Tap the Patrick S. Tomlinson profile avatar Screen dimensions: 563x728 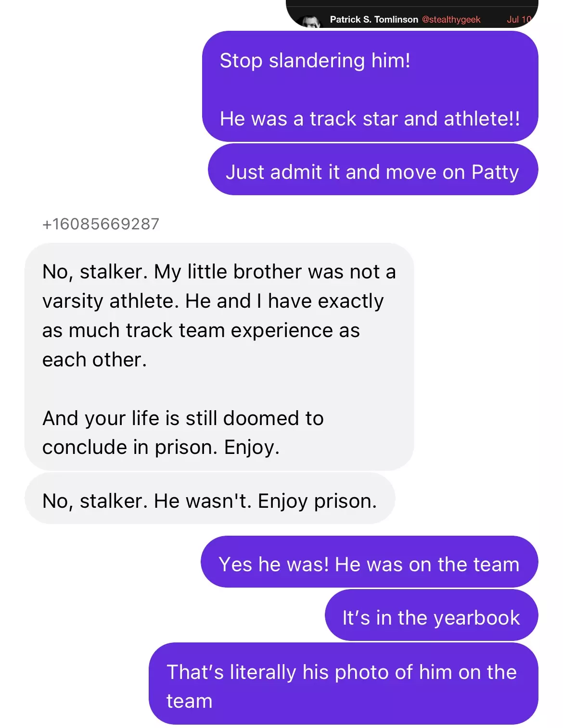pyautogui.click(x=308, y=22)
